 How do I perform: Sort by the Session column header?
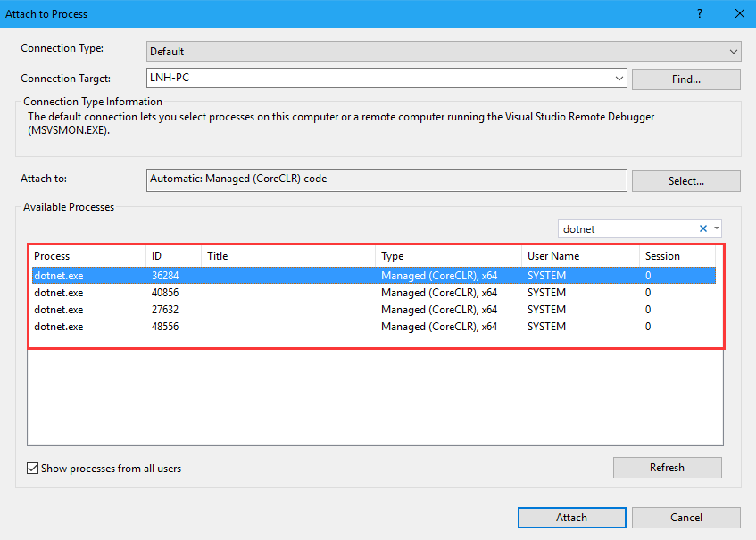pyautogui.click(x=677, y=256)
